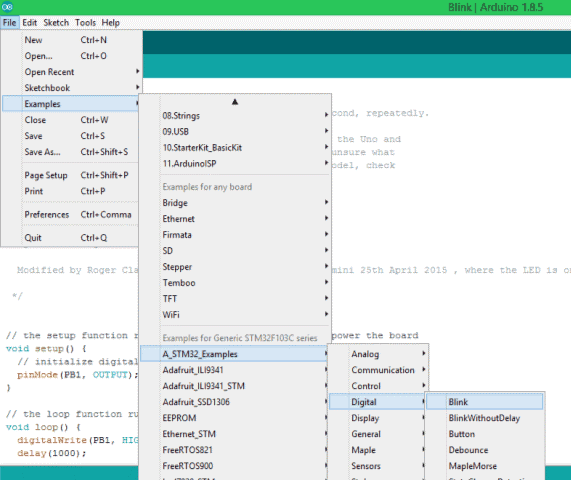Viewport: 571px width, 480px height.
Task: Open the BlinkWithoutDelay example
Action: [485, 418]
